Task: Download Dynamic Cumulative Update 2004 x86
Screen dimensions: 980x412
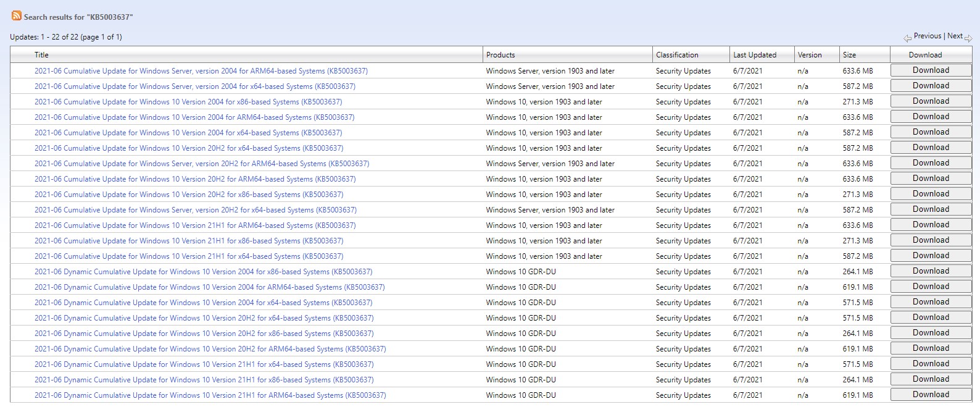Action: coord(931,271)
